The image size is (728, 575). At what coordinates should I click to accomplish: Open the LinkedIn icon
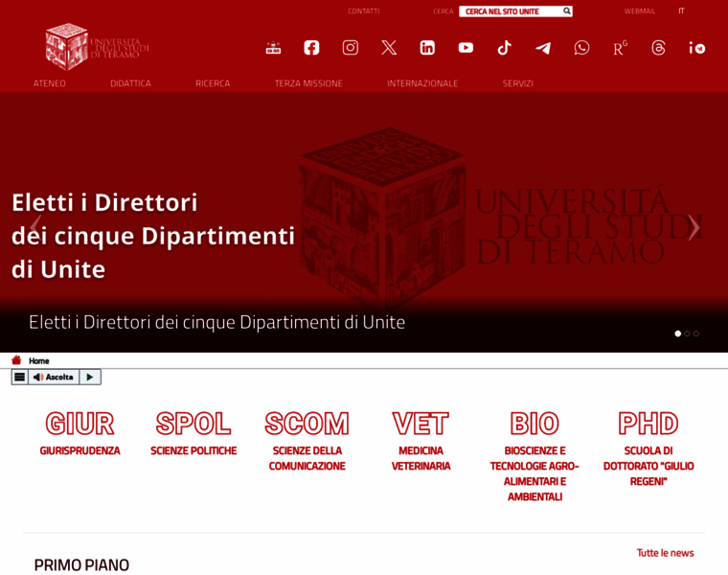coord(427,47)
